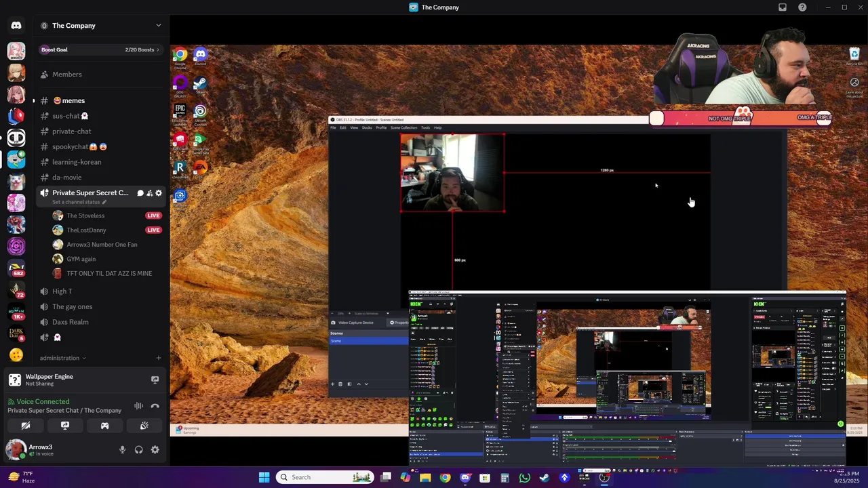Open Discord User Settings gear
Viewport: 868px width, 488px height.
155,449
